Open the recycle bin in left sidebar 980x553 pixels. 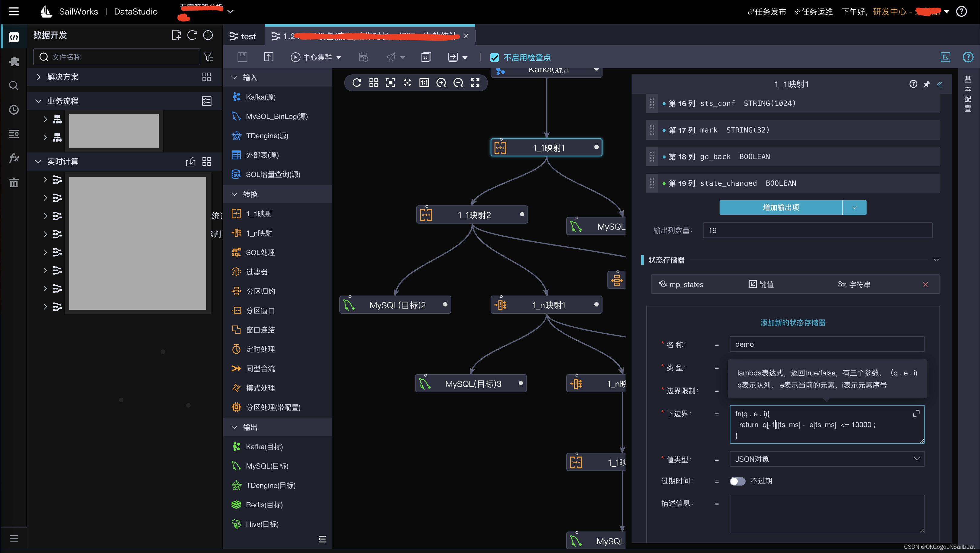tap(13, 182)
